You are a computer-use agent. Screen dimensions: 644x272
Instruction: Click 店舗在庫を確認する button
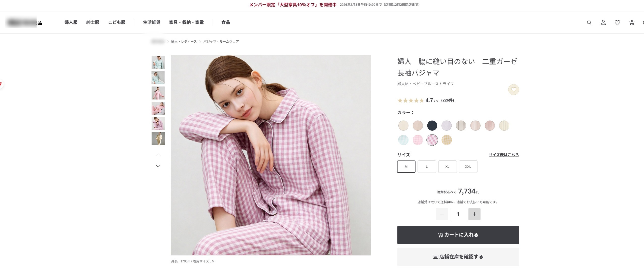[458, 257]
